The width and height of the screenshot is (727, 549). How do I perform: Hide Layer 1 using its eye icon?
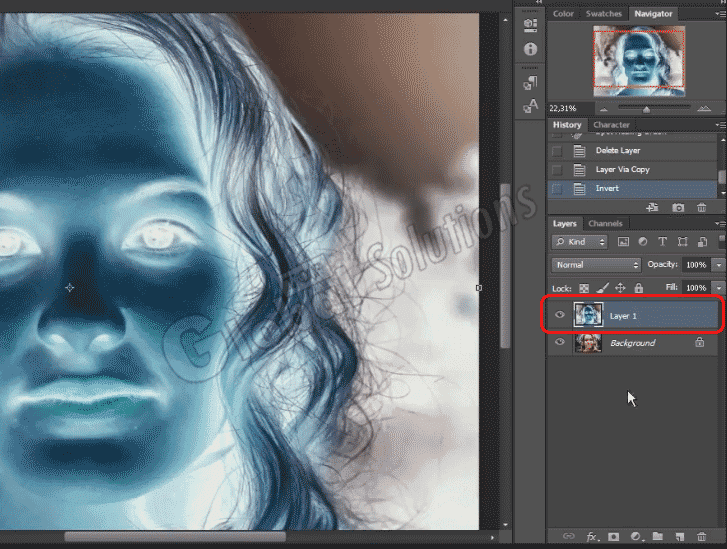(560, 315)
